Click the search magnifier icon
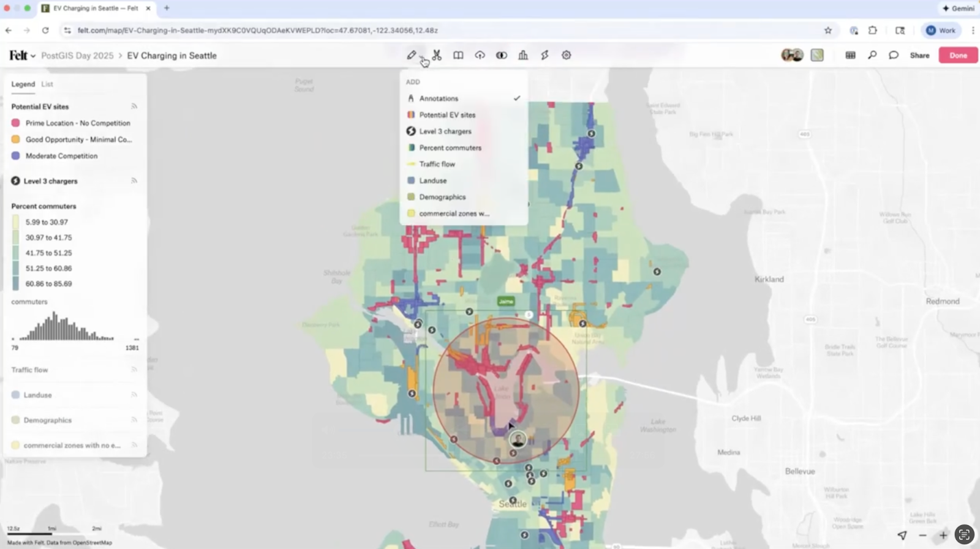Viewport: 980px width, 549px height. point(872,55)
